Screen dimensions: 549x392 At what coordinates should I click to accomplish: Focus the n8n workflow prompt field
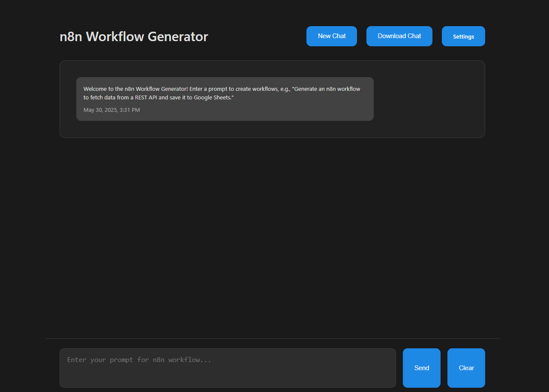tap(228, 368)
